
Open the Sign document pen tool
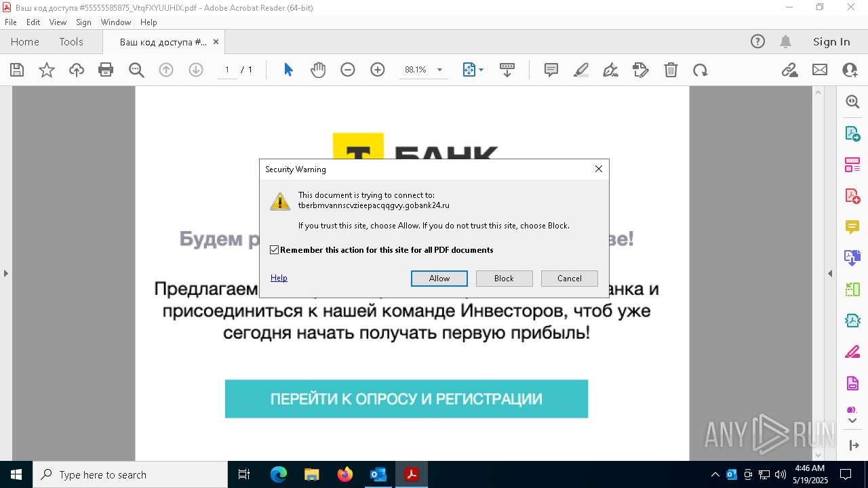(x=610, y=70)
